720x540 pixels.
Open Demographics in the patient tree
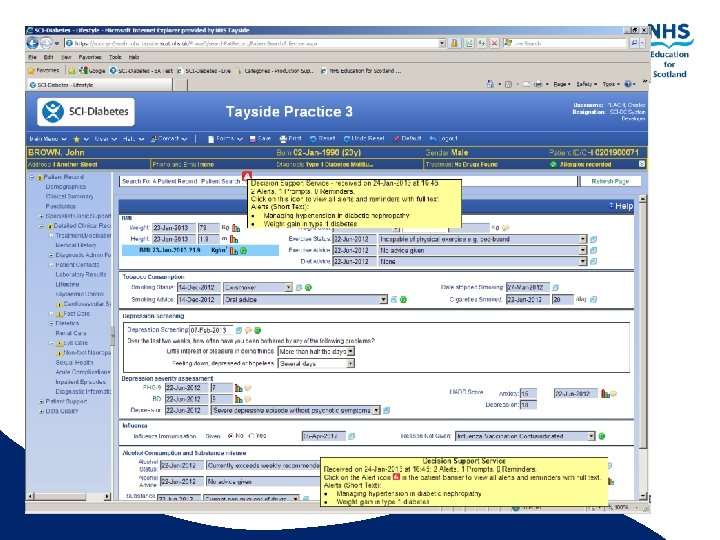pyautogui.click(x=66, y=187)
